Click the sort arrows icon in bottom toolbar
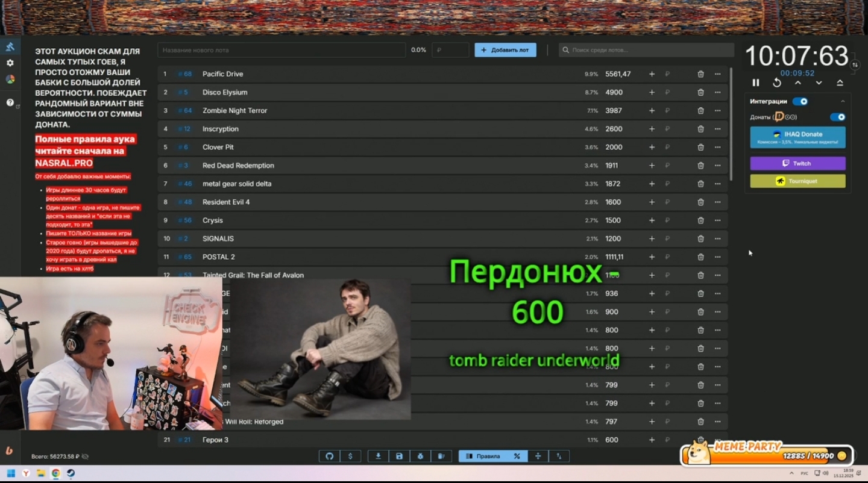This screenshot has width=868, height=483. tap(559, 456)
